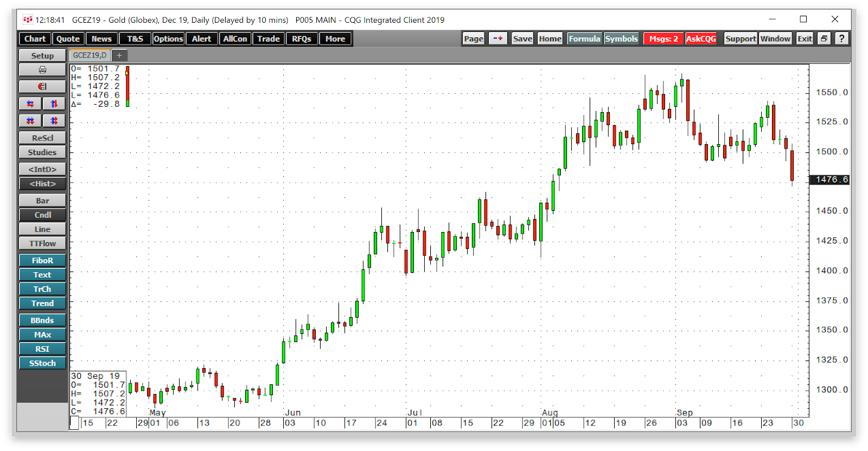Select Bar chart type
The width and height of the screenshot is (868, 451).
(x=42, y=201)
